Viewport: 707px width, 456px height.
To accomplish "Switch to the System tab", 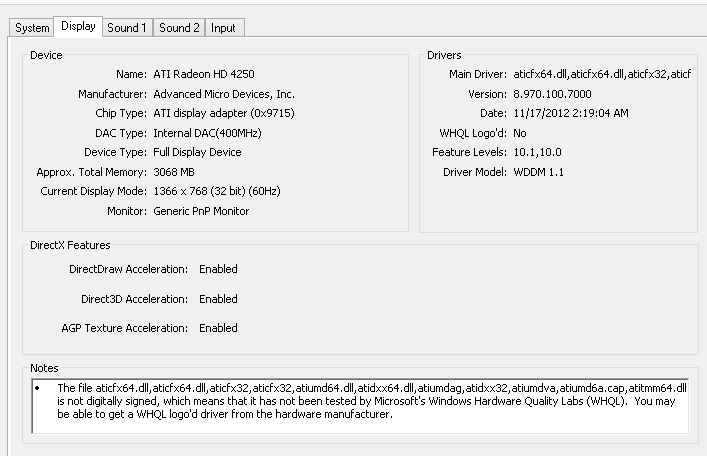I will [32, 28].
